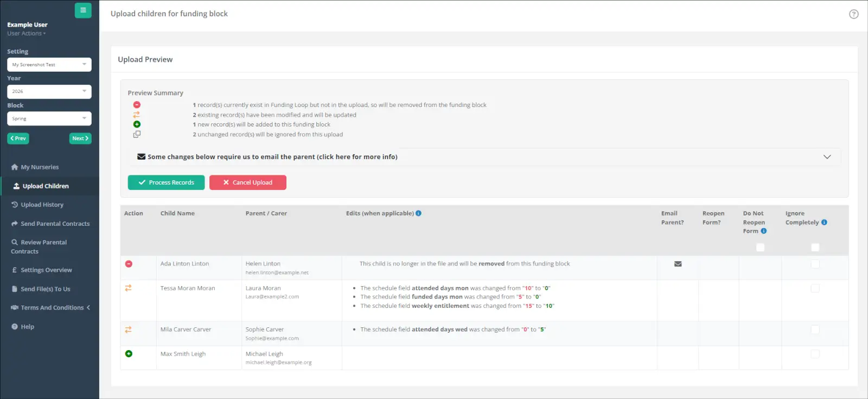Expand the User Actions menu
The height and width of the screenshot is (399, 868).
click(27, 34)
